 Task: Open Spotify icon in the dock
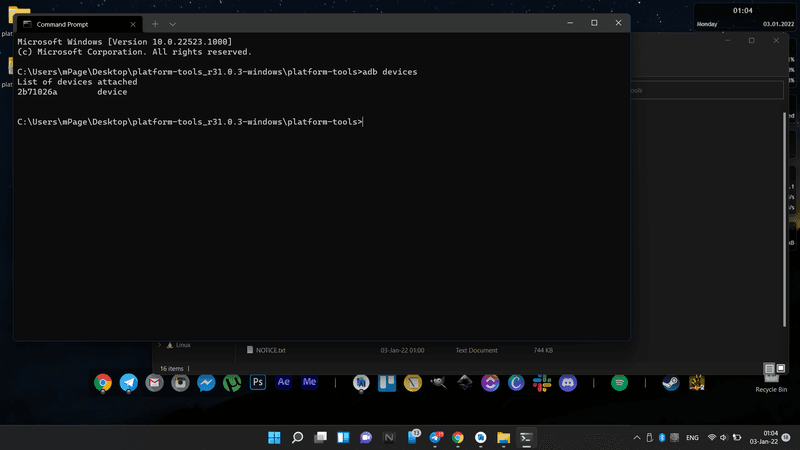coord(619,383)
